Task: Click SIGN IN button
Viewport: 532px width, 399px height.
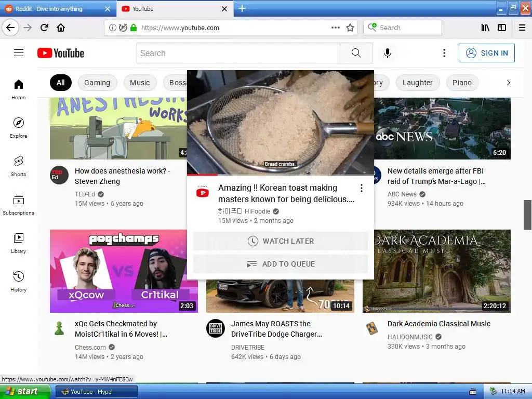Action: pos(486,53)
